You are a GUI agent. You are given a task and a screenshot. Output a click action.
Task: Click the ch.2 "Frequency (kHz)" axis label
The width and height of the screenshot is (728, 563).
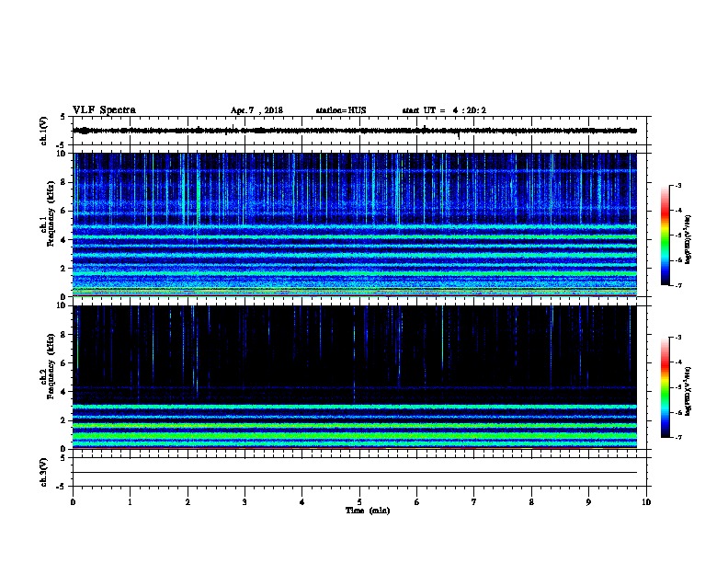pyautogui.click(x=51, y=366)
